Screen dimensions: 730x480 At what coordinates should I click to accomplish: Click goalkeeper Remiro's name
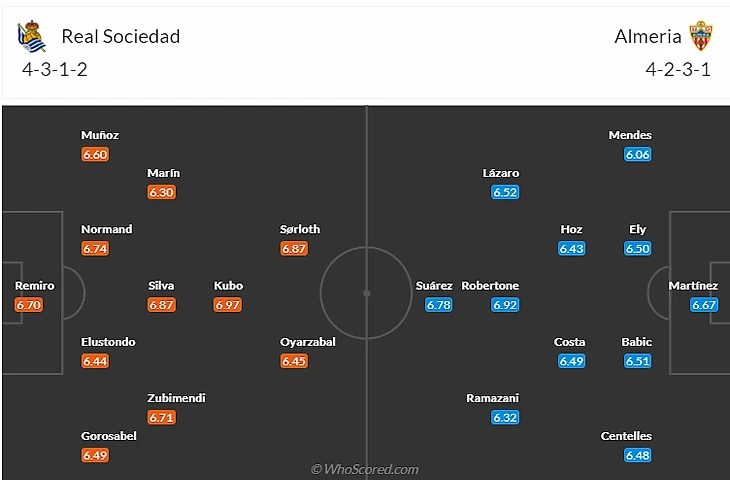click(34, 286)
